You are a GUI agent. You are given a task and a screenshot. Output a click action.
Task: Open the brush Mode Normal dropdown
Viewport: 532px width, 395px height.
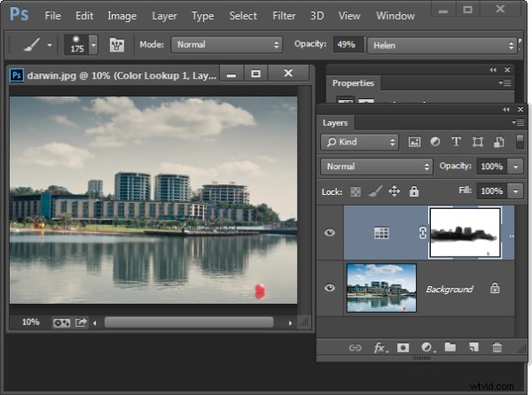227,44
